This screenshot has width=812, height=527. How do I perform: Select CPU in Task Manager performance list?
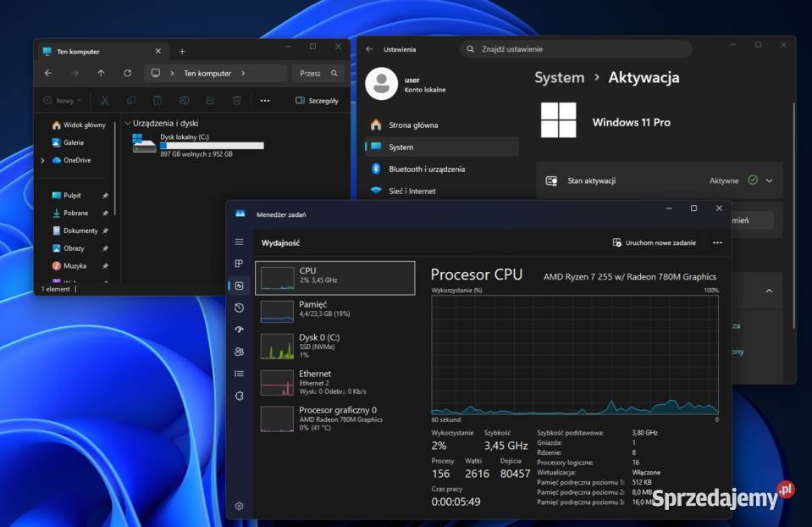pos(335,278)
